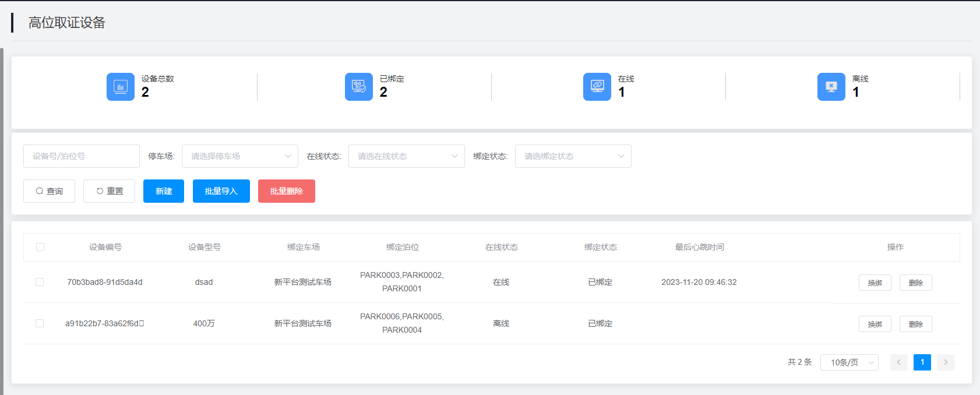
Task: Click the 已绑定 device icon
Action: 359,87
